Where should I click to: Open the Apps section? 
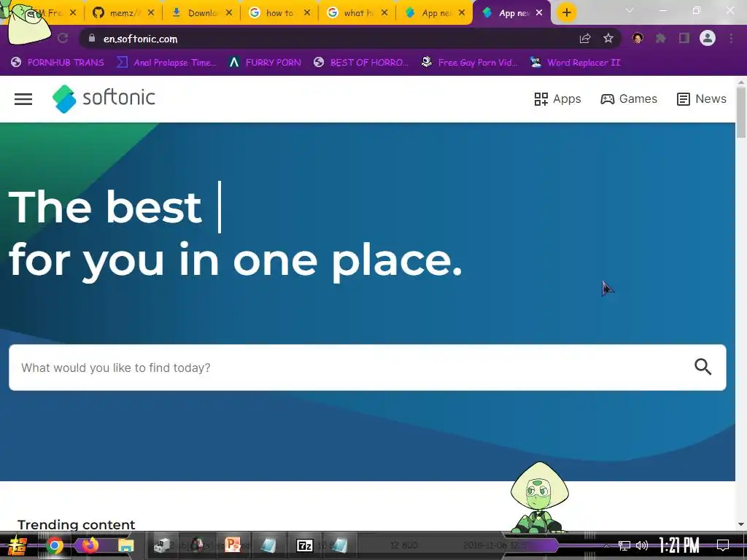(x=557, y=99)
